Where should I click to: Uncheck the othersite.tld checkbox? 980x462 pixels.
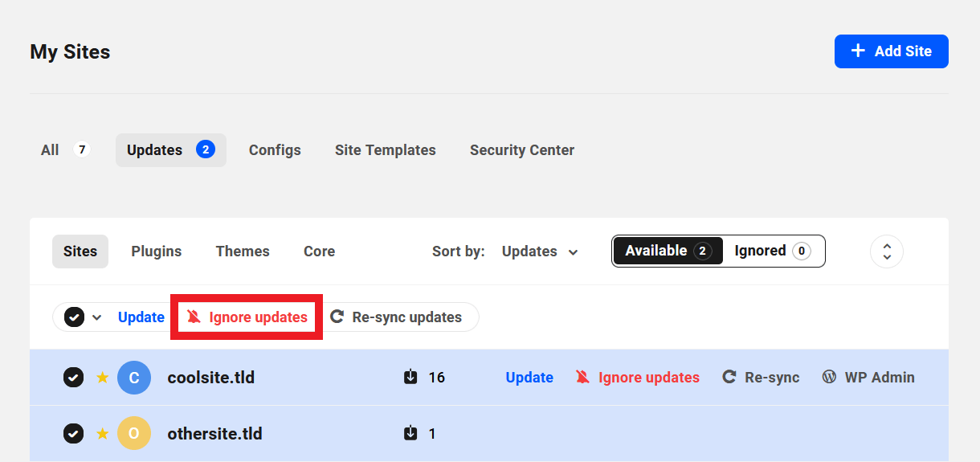coord(73,434)
